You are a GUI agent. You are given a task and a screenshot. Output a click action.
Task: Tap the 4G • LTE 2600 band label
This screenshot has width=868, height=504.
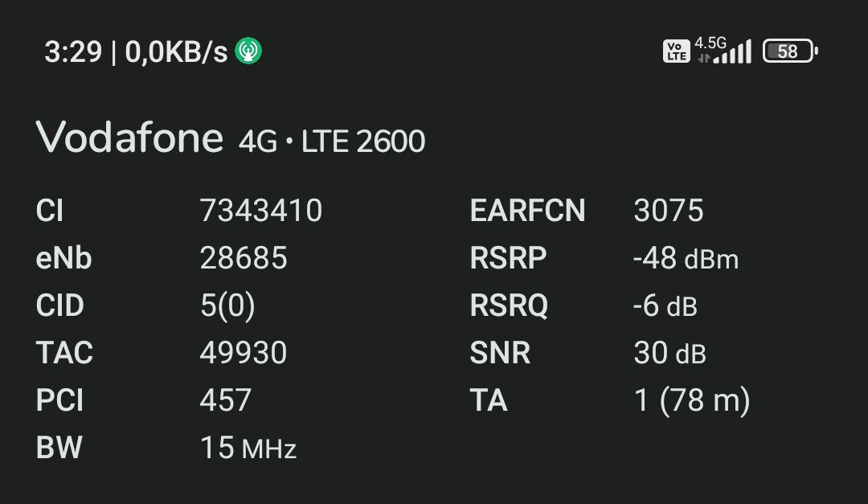coord(332,141)
